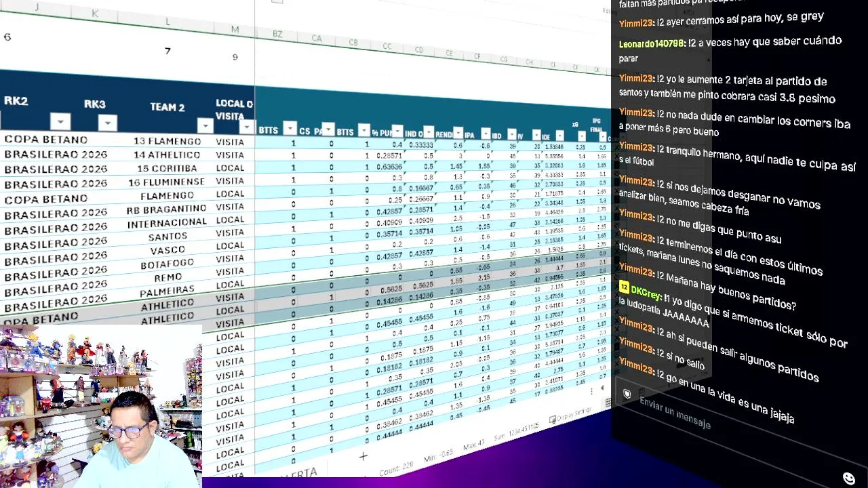This screenshot has width=868, height=488.
Task: Open the emoji picker in chat
Action: point(848,479)
